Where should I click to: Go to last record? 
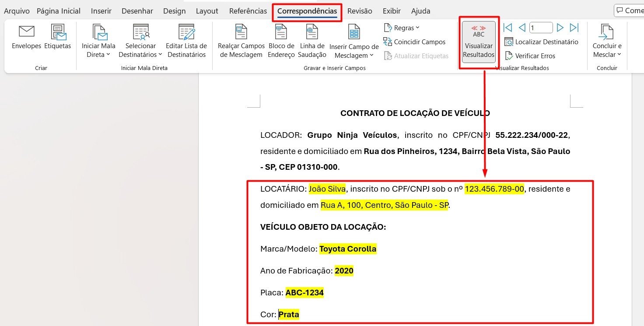click(x=574, y=28)
